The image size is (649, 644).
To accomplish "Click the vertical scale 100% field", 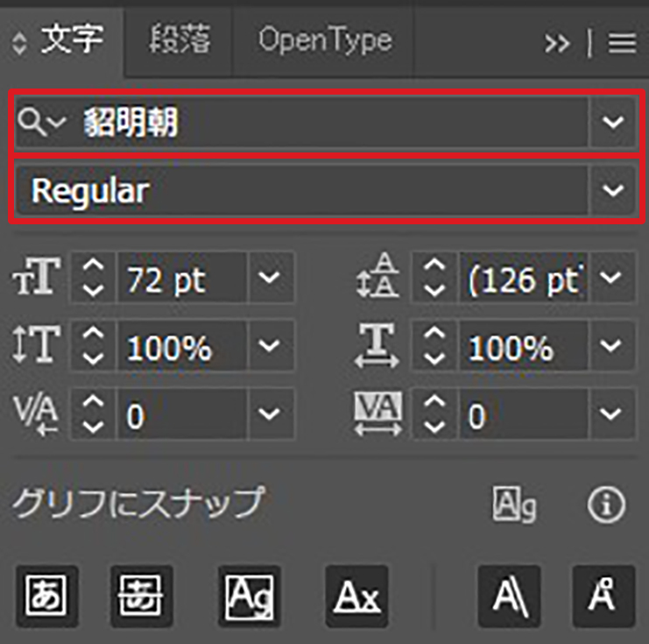I will click(180, 348).
